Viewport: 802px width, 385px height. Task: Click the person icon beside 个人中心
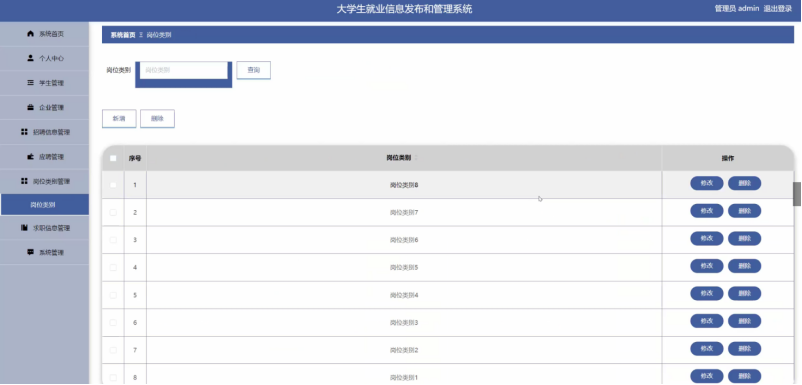click(x=30, y=58)
